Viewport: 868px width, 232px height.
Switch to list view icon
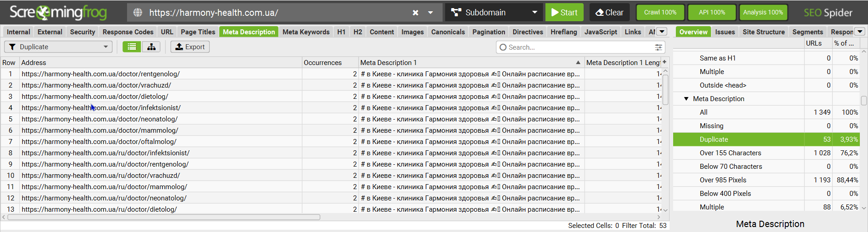132,47
